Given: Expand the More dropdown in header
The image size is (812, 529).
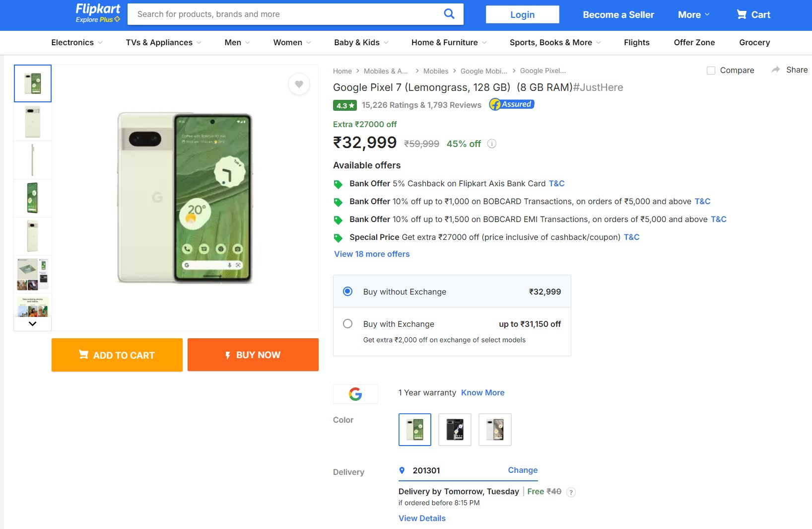Looking at the screenshot, I should (x=693, y=15).
